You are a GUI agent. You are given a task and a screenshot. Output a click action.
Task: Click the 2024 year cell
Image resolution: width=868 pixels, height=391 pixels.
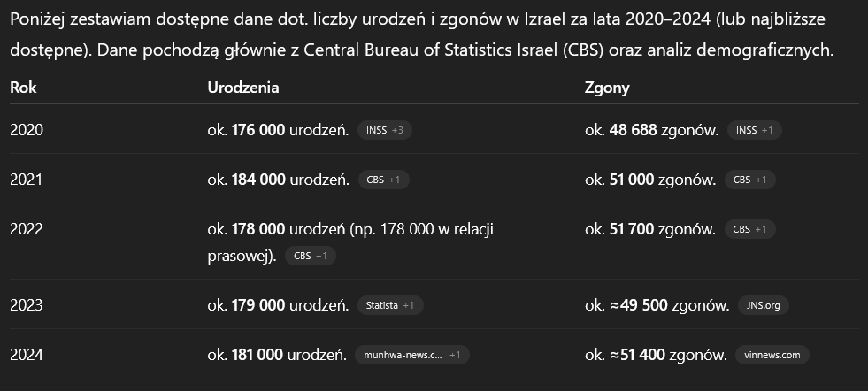pos(27,355)
